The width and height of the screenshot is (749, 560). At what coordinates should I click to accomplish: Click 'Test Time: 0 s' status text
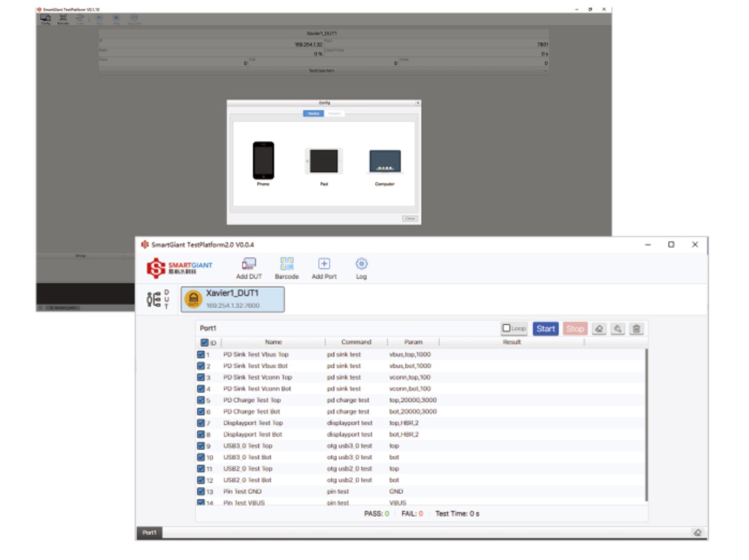457,514
